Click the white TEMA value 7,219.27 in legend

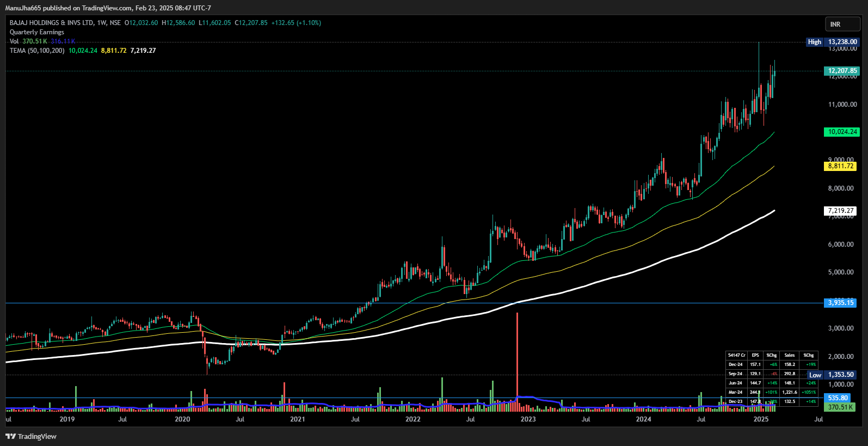point(143,51)
